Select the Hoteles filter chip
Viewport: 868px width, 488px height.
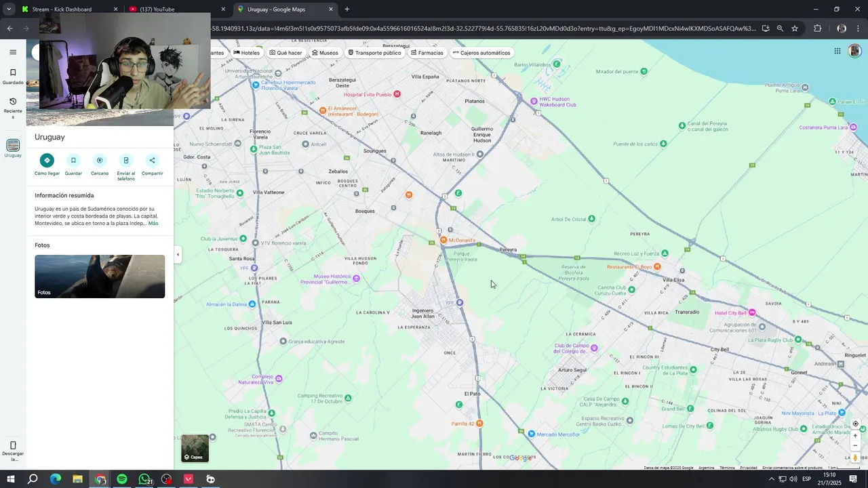coord(246,53)
